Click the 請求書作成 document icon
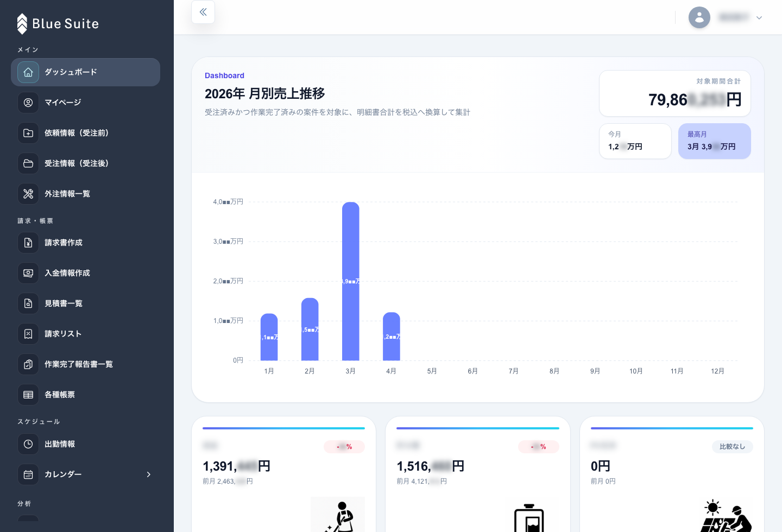Image resolution: width=782 pixels, height=532 pixels. 28,243
